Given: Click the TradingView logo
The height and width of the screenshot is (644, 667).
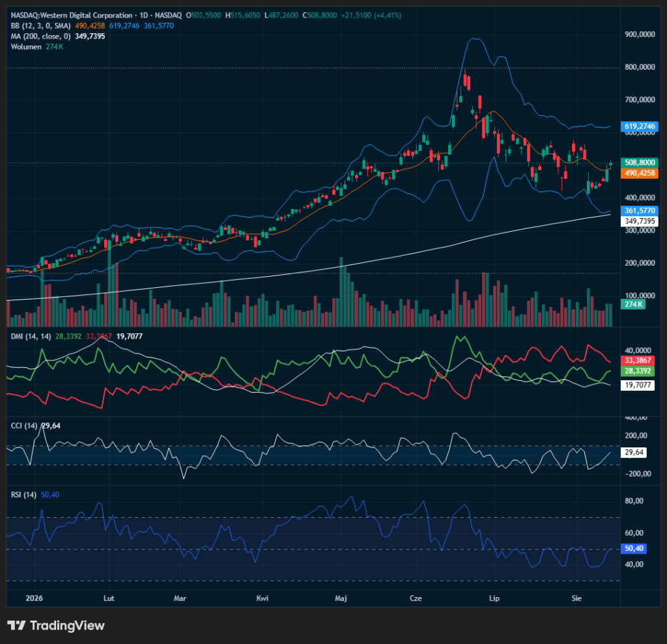Looking at the screenshot, I should click(x=56, y=625).
